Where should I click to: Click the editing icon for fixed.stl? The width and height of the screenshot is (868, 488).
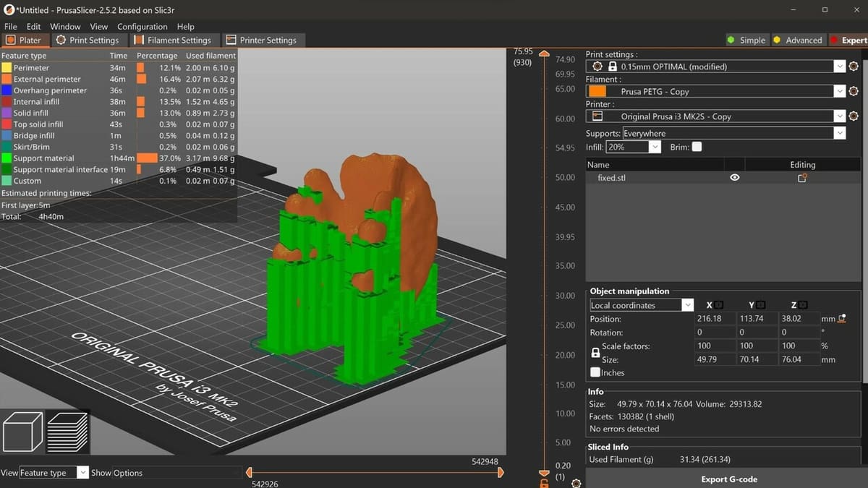click(802, 178)
